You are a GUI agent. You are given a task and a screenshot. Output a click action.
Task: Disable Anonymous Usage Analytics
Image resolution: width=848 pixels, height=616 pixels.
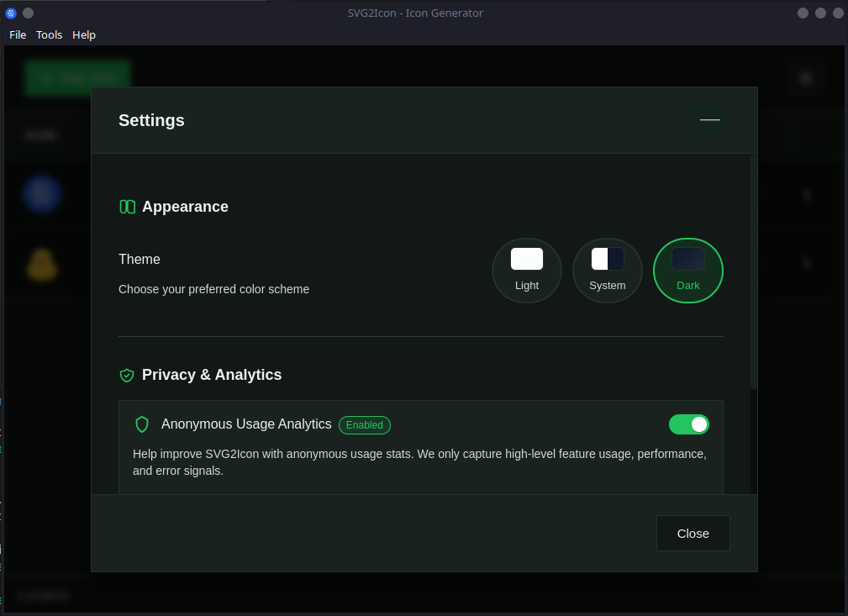coord(688,424)
